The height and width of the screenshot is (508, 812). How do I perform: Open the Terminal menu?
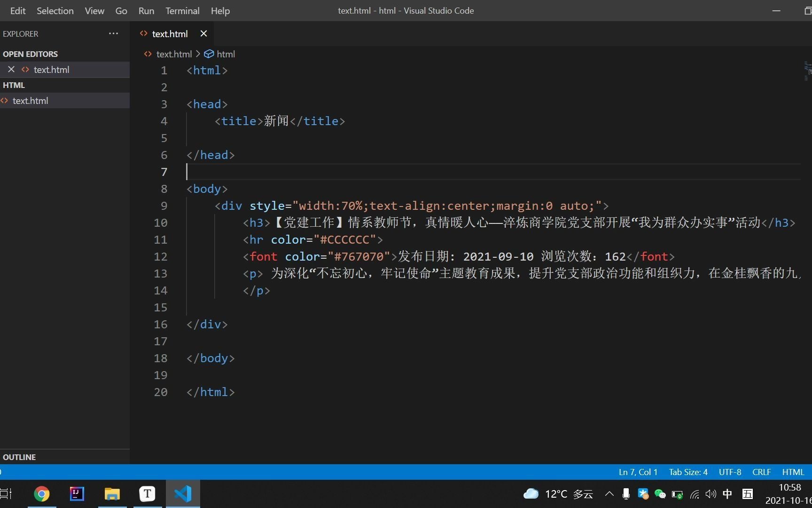(182, 10)
